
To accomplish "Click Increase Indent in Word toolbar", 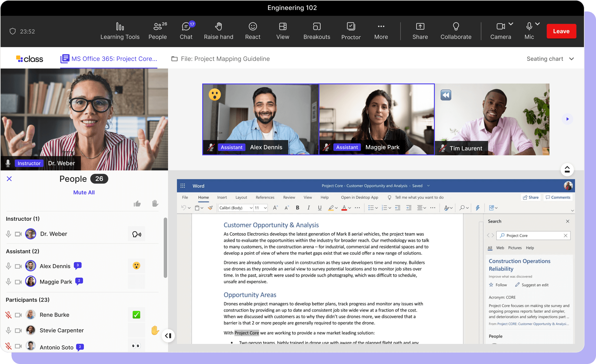I will [409, 208].
